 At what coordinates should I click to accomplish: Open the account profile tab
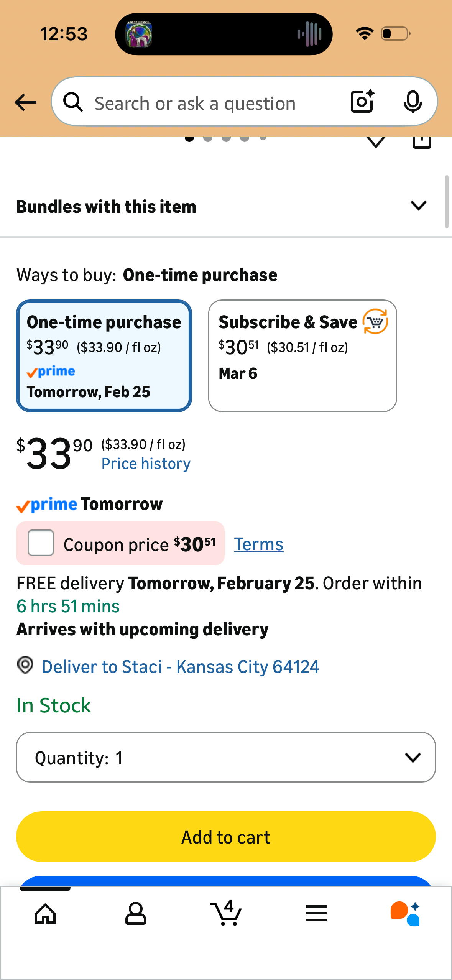click(x=136, y=914)
